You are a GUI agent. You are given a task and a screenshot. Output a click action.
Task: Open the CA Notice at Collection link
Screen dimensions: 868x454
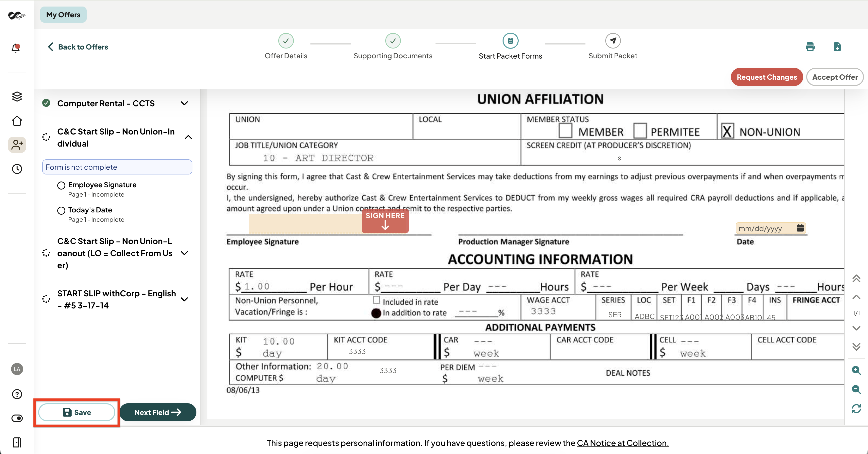coord(623,443)
